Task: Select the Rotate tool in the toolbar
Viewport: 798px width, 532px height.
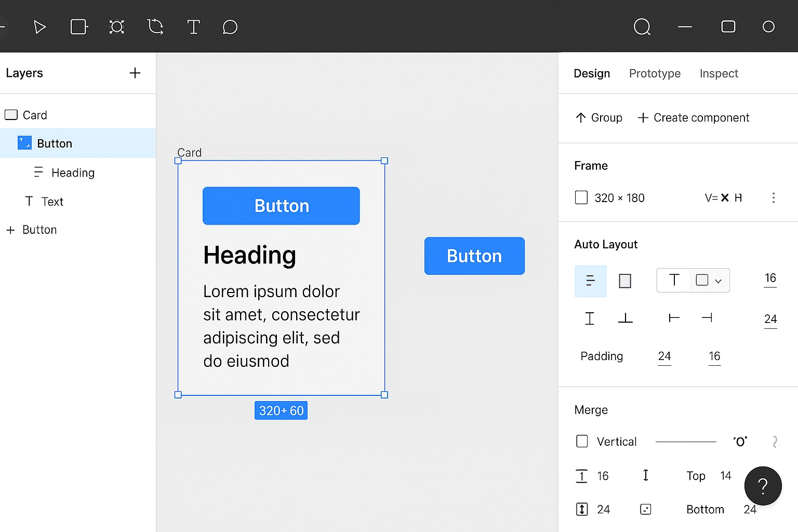Action: (x=155, y=27)
